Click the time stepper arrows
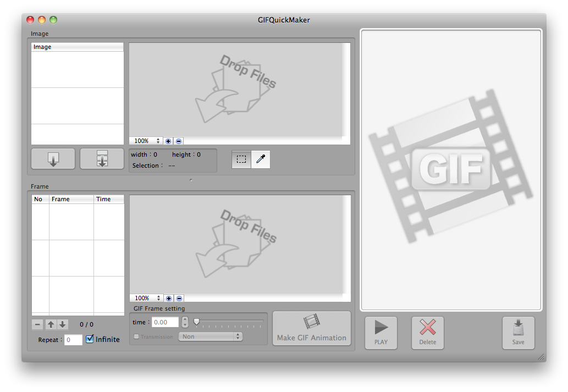568x392 pixels. [185, 322]
